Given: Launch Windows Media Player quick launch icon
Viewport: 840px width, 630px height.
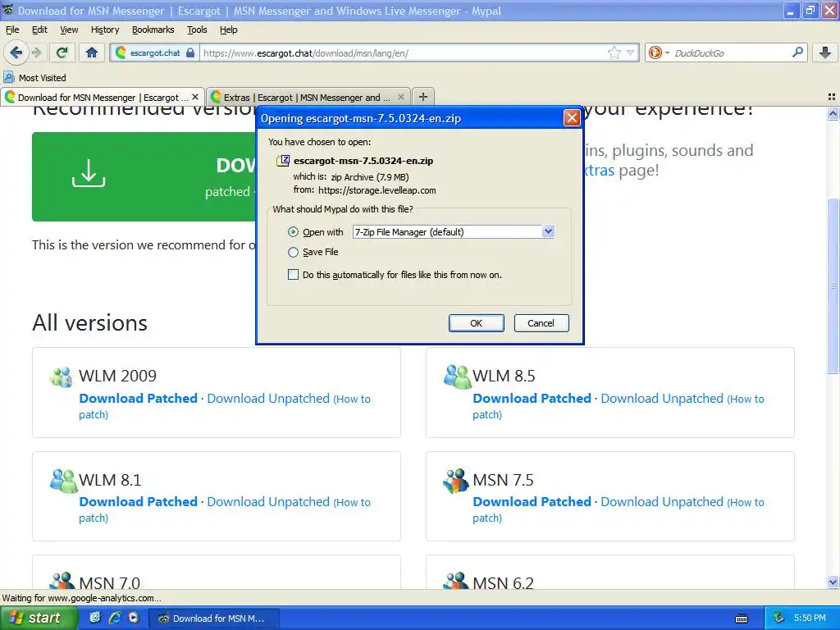Looking at the screenshot, I should pos(134,618).
